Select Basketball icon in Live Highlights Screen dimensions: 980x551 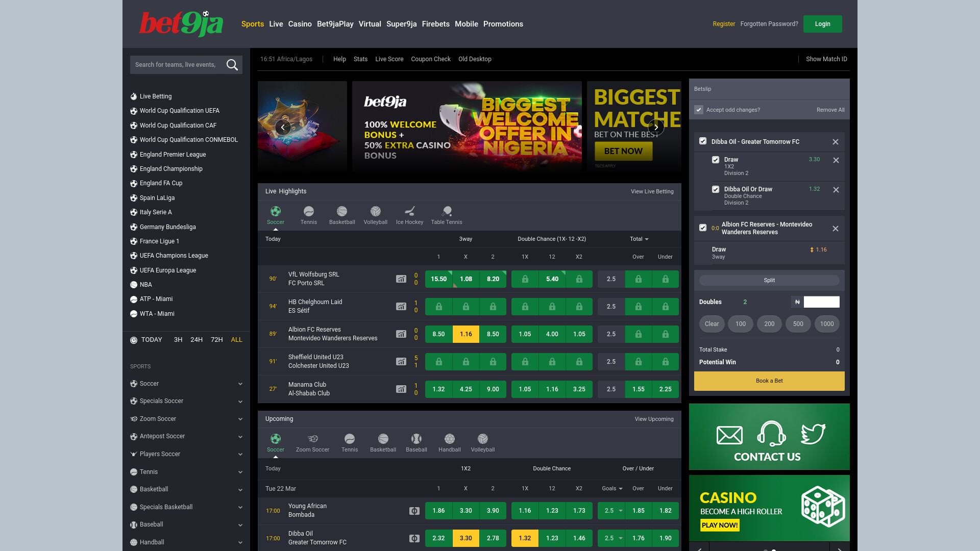(x=342, y=211)
